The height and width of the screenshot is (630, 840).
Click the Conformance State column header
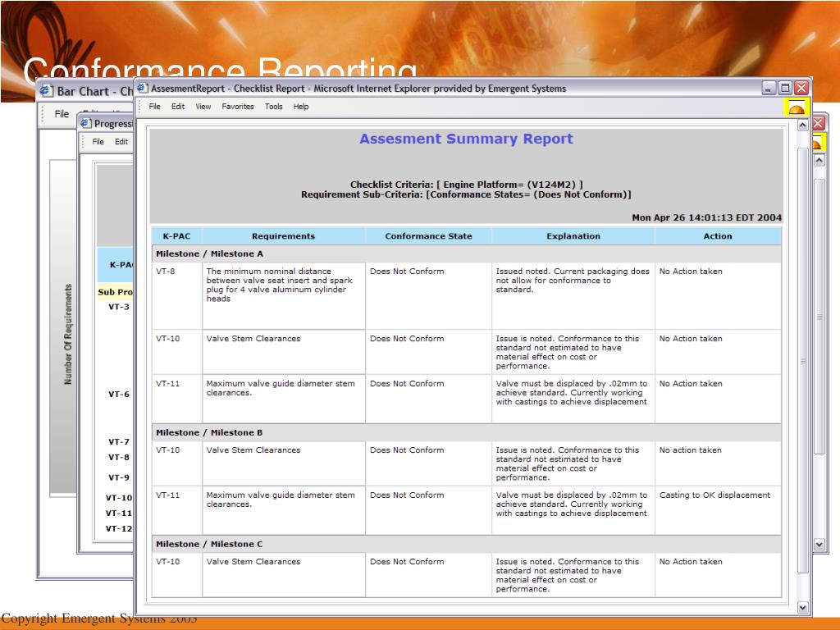428,236
